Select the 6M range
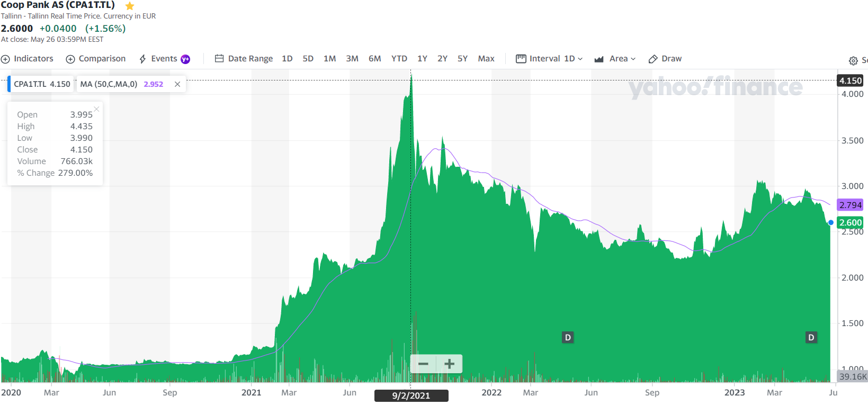Screen dimensions: 868x414 (375, 59)
